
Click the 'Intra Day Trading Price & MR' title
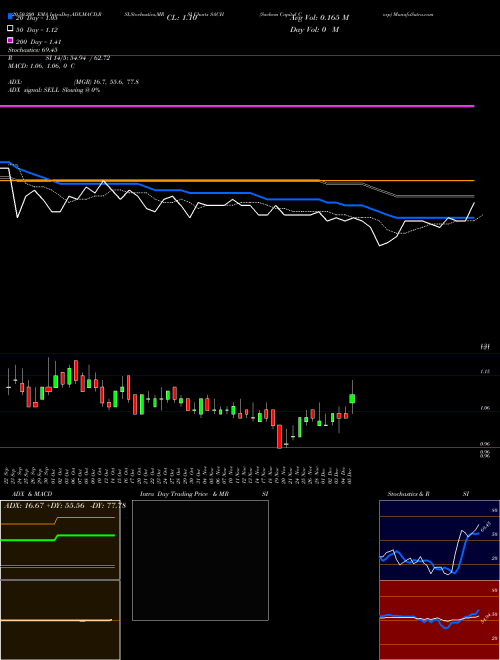coord(184,494)
